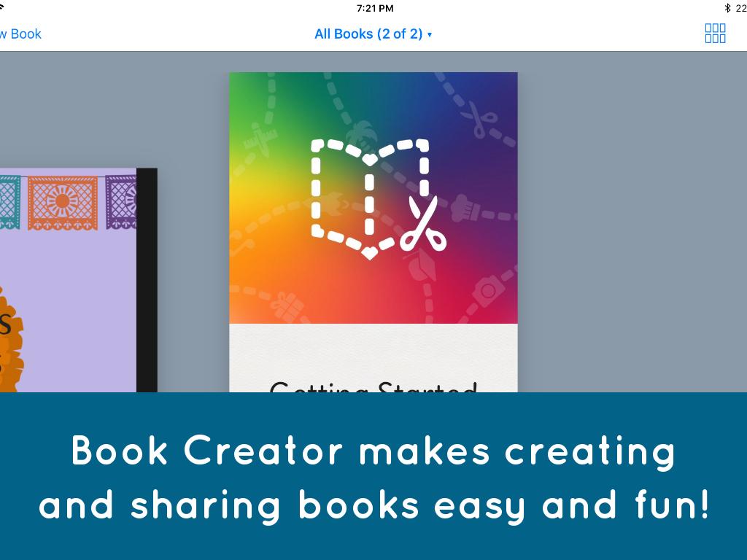Switch to the grid view icon
Screen dimensions: 747x560
(x=715, y=34)
